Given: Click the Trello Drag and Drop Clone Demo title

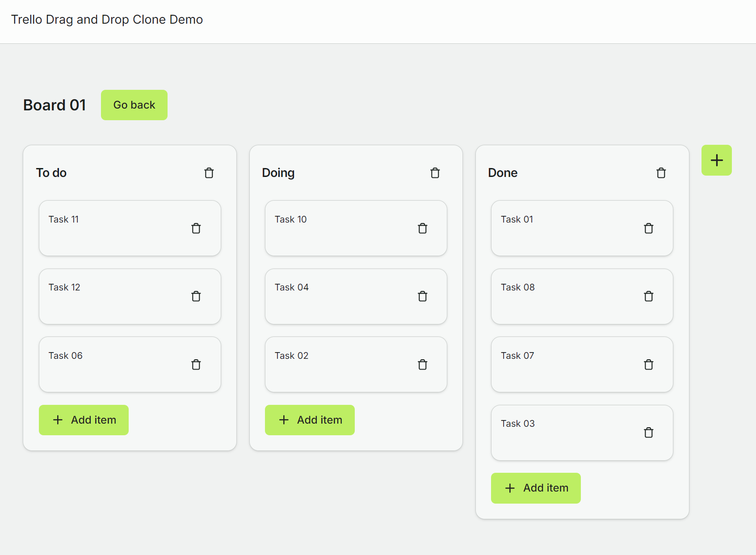Looking at the screenshot, I should click(107, 20).
